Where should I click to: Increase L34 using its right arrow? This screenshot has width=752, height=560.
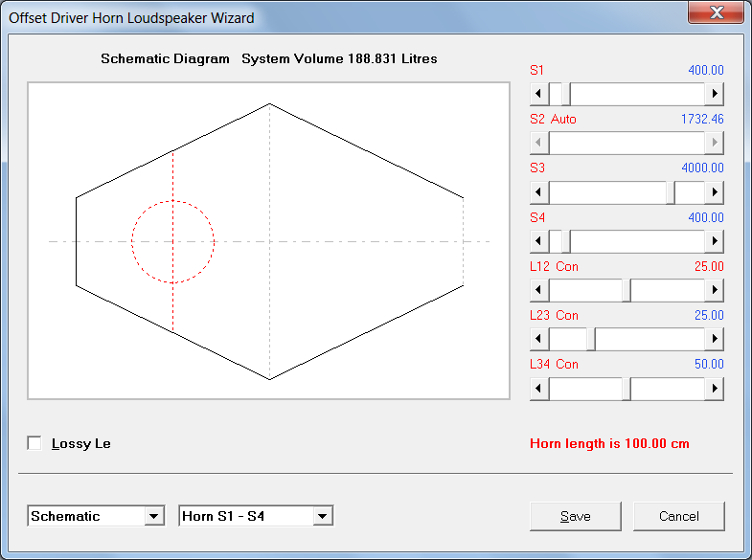click(x=714, y=388)
